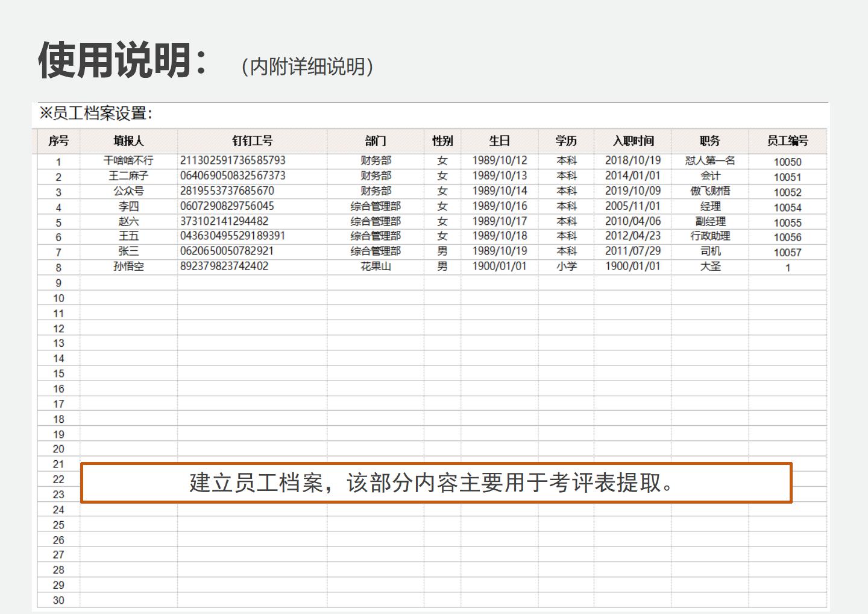Image resolution: width=868 pixels, height=614 pixels.
Task: Click 综合管理部 in 李四's row
Action: pyautogui.click(x=376, y=206)
